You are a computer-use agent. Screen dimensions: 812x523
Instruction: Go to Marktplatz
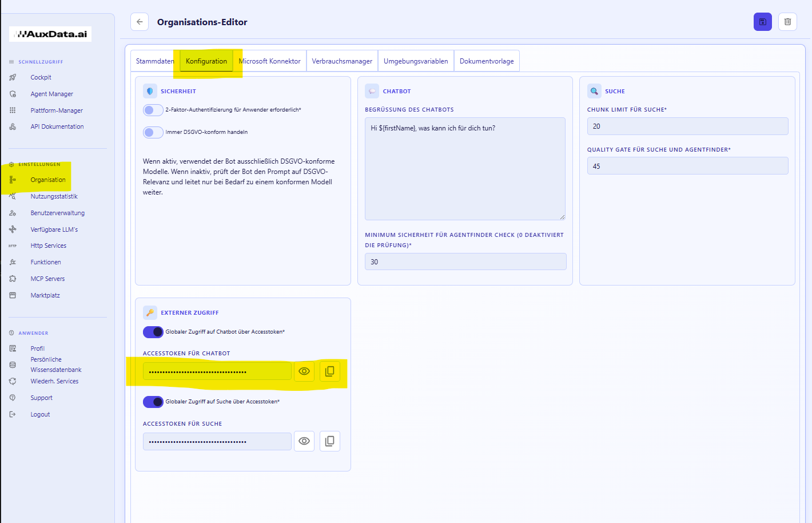point(45,295)
